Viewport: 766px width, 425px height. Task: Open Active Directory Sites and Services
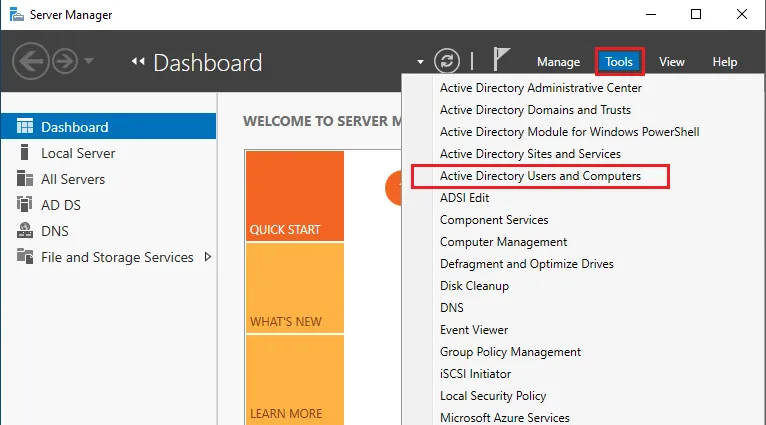(x=530, y=154)
